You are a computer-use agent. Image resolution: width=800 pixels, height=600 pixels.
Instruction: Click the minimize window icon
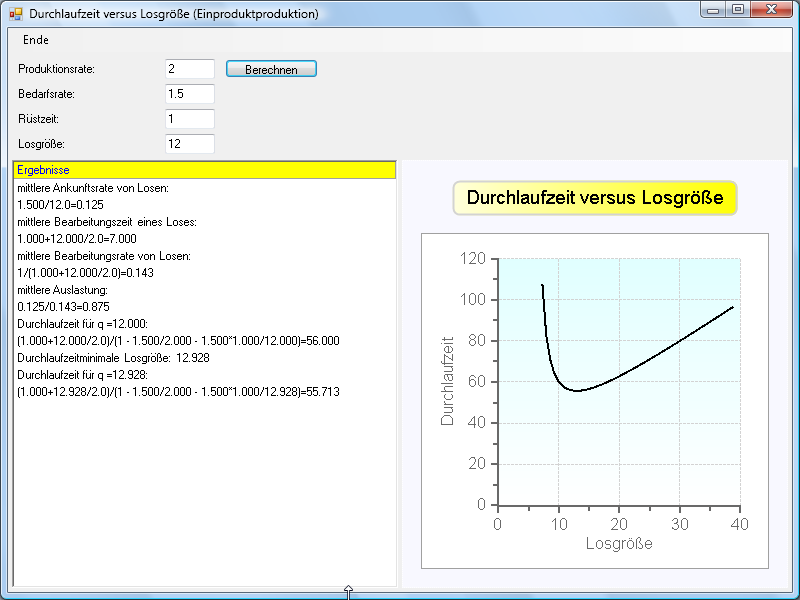coord(711,13)
